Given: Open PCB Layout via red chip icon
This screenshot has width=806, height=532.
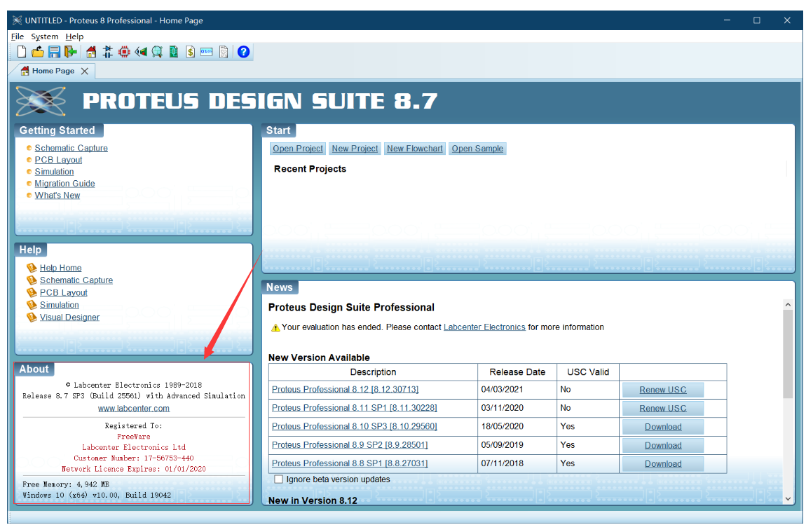Looking at the screenshot, I should pyautogui.click(x=124, y=52).
